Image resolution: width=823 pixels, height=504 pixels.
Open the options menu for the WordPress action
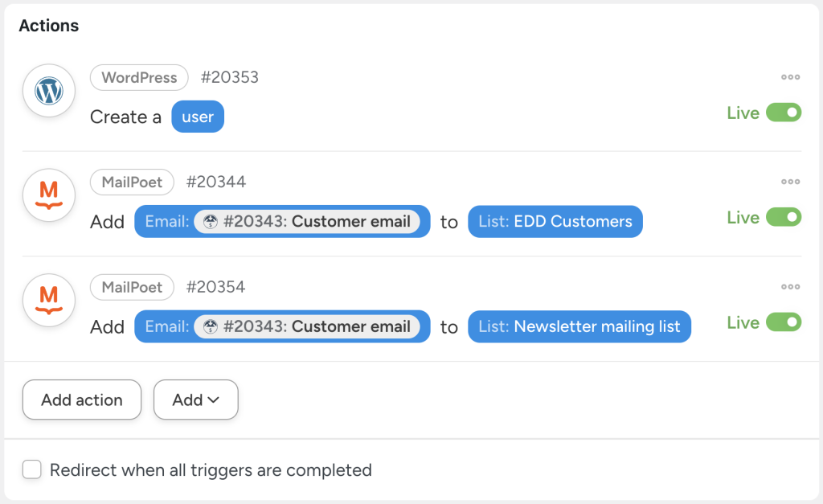coord(790,77)
